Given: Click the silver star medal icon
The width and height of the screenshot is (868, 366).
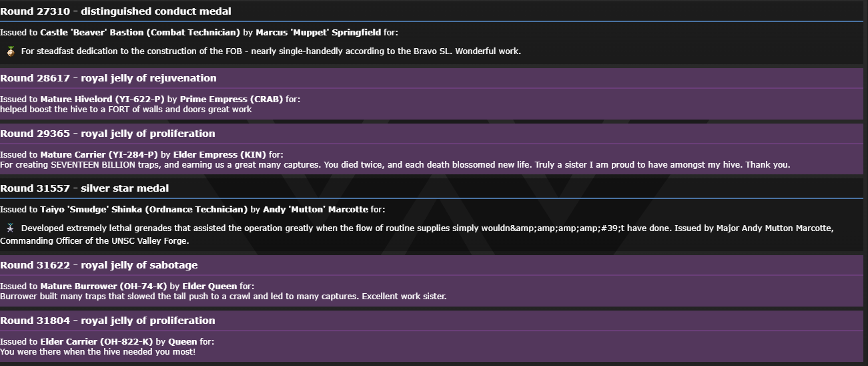Looking at the screenshot, I should [11, 228].
